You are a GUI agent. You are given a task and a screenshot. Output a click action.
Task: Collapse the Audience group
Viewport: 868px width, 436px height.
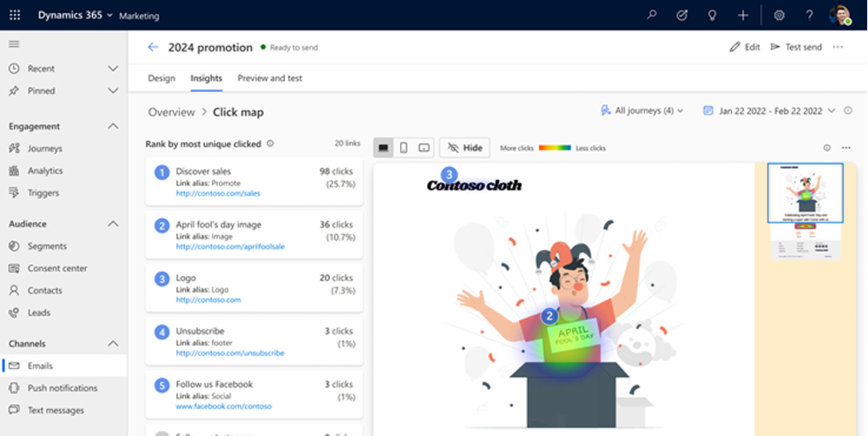(x=113, y=224)
